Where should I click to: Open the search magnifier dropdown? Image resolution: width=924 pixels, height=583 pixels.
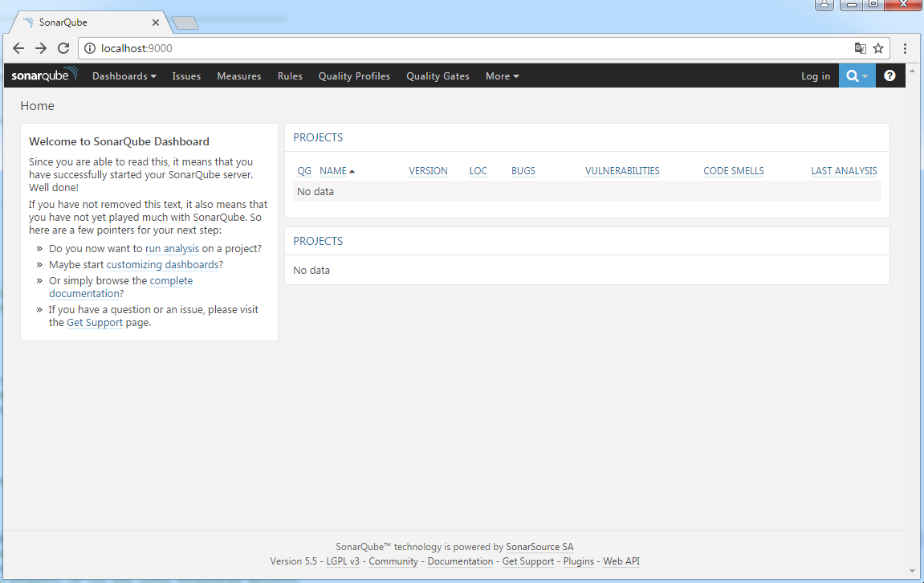(857, 75)
